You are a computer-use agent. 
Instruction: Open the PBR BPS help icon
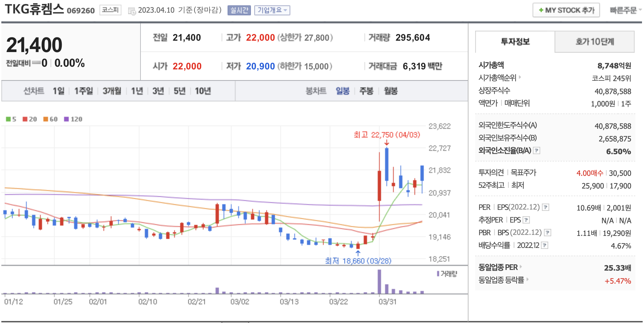click(x=547, y=233)
